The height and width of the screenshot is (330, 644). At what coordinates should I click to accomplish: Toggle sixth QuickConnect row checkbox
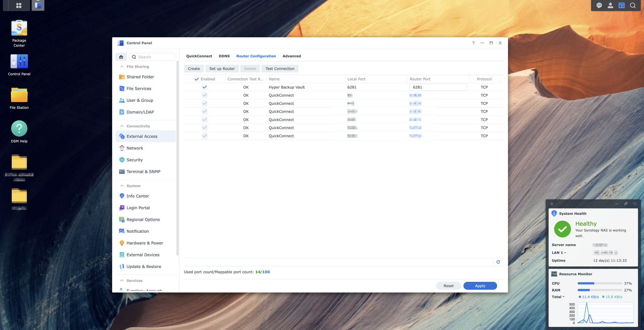pyautogui.click(x=205, y=136)
